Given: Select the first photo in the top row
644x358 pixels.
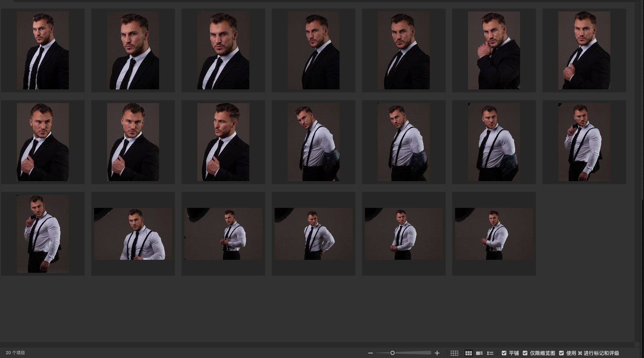Looking at the screenshot, I should 43,50.
